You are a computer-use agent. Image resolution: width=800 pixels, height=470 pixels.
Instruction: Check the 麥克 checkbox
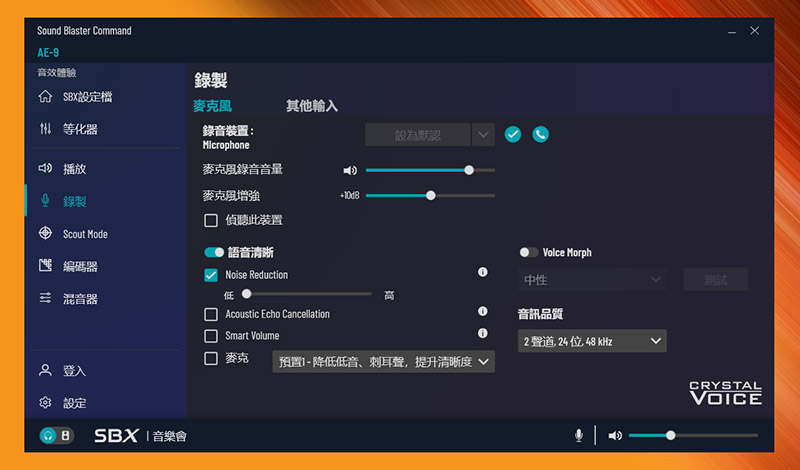(x=211, y=358)
